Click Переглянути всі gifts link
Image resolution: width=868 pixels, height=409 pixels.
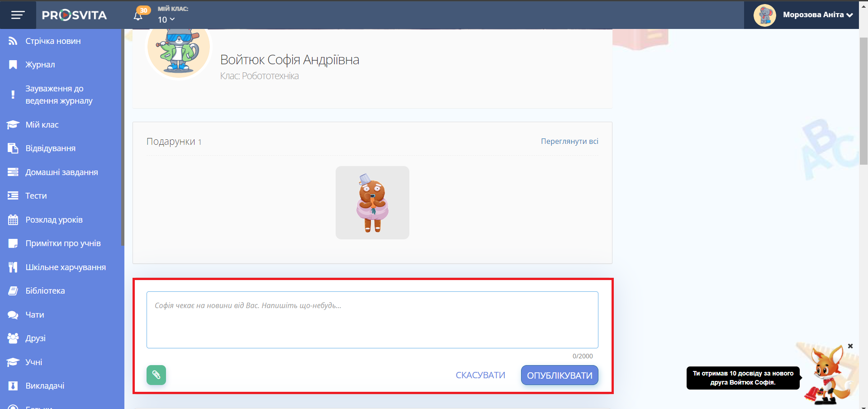(x=569, y=141)
